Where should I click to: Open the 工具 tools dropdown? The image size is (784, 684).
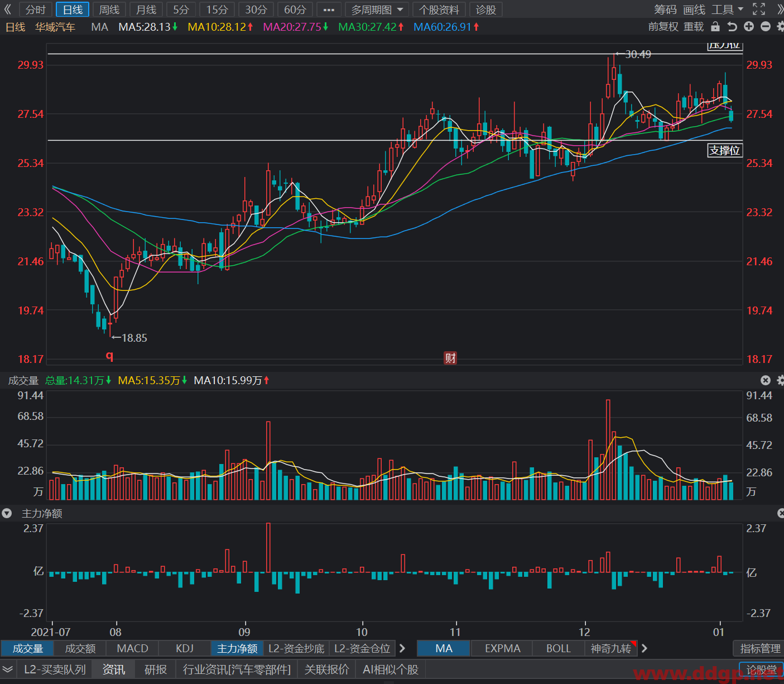click(728, 9)
